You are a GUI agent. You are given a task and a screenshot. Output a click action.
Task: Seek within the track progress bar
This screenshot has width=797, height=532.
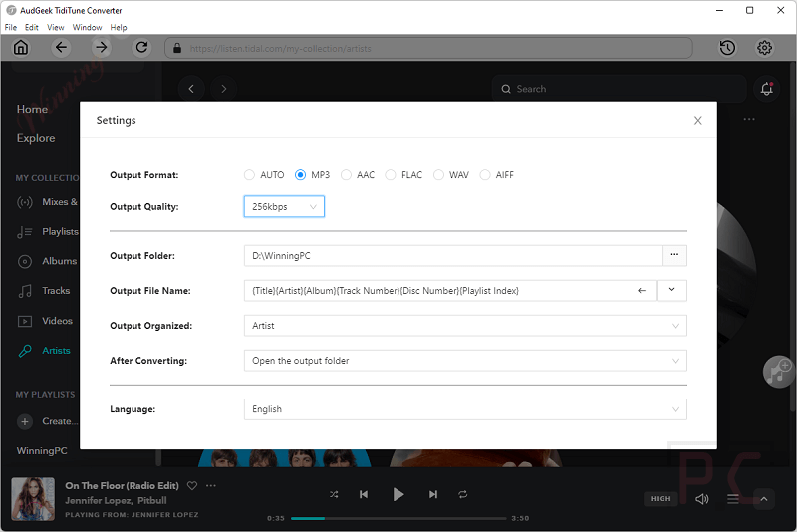click(x=398, y=518)
